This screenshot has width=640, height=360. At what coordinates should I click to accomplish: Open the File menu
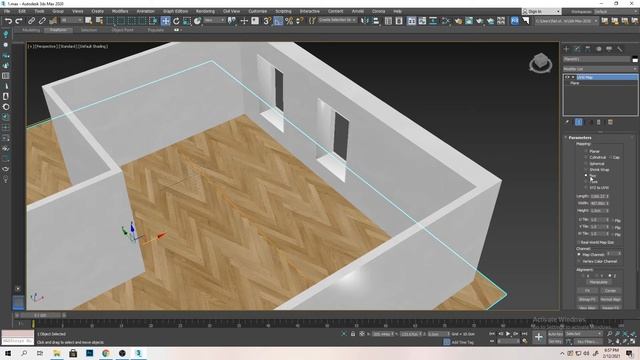pyautogui.click(x=7, y=11)
